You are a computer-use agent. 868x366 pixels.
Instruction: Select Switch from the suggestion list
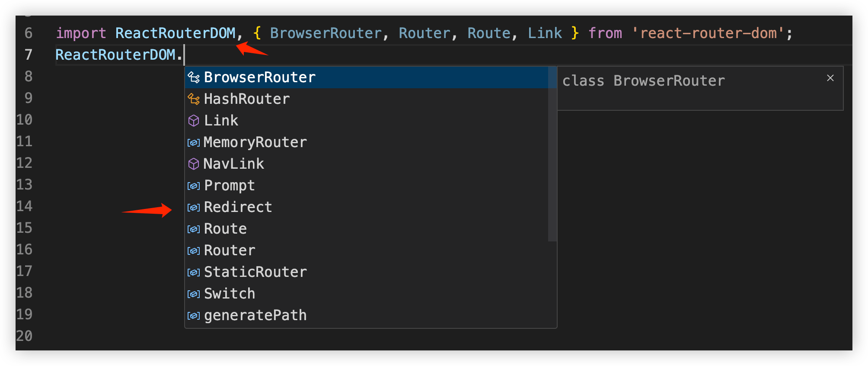pyautogui.click(x=229, y=293)
